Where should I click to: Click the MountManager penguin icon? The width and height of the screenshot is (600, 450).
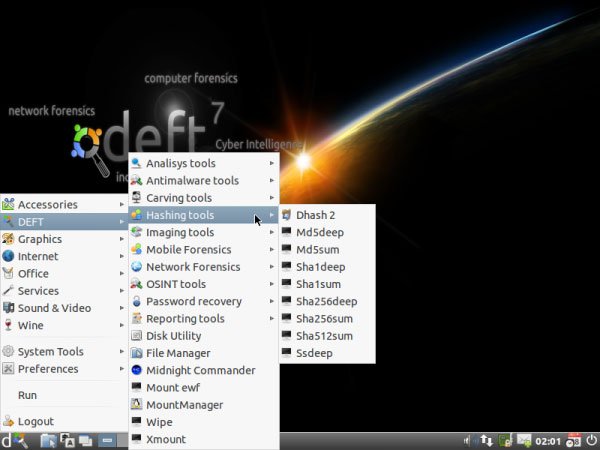[x=136, y=404]
